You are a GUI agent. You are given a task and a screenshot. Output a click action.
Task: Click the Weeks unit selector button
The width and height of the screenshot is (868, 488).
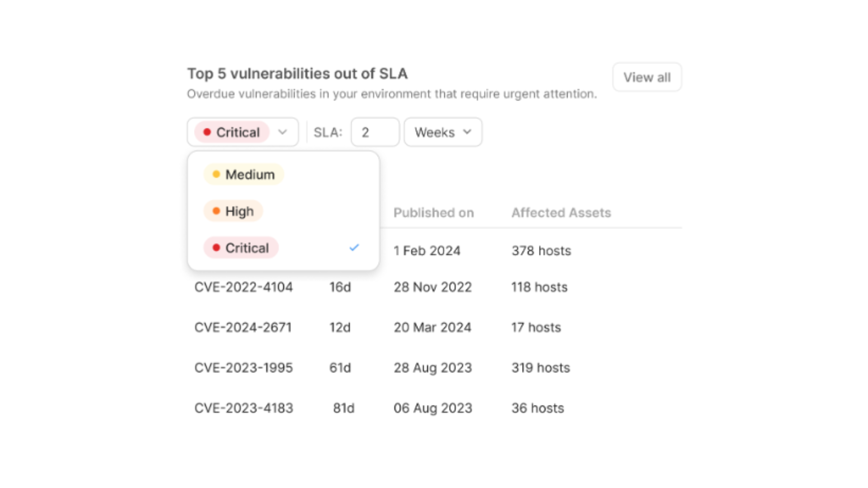pyautogui.click(x=442, y=132)
